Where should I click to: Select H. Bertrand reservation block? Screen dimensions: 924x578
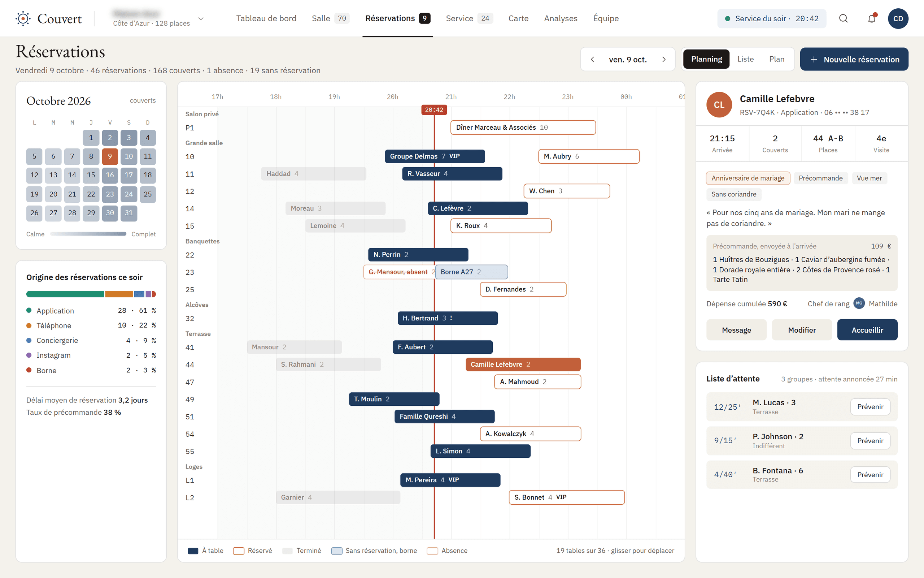tap(448, 318)
